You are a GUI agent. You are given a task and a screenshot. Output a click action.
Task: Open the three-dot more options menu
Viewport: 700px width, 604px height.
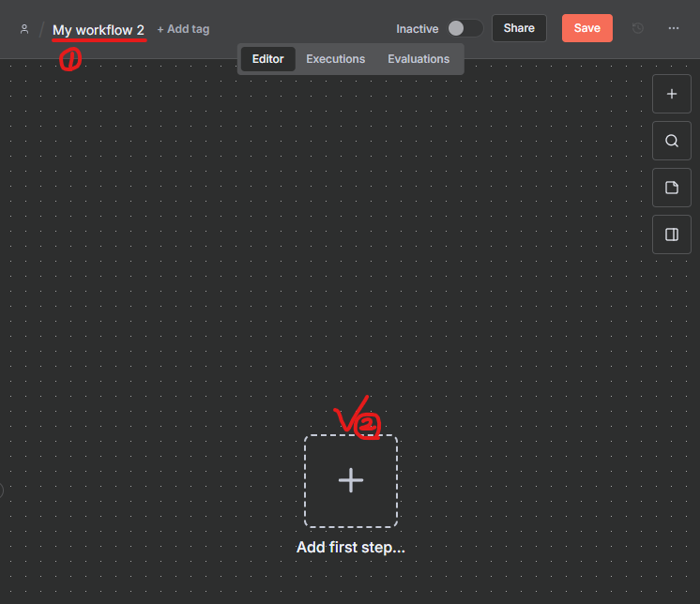click(x=674, y=28)
